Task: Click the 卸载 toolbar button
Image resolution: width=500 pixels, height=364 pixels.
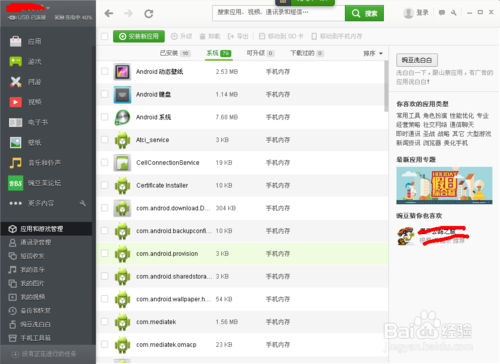Action: coord(210,36)
